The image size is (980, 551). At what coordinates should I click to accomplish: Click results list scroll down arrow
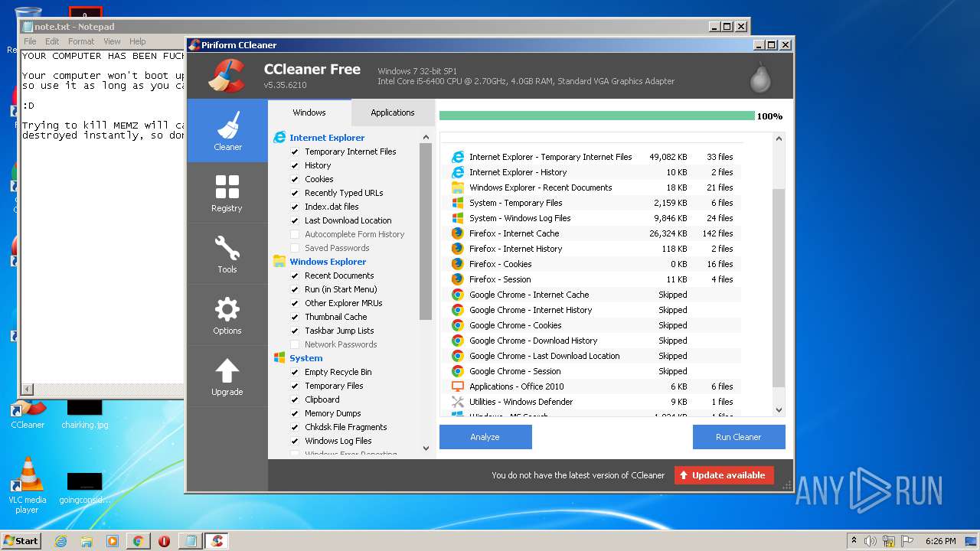(779, 410)
